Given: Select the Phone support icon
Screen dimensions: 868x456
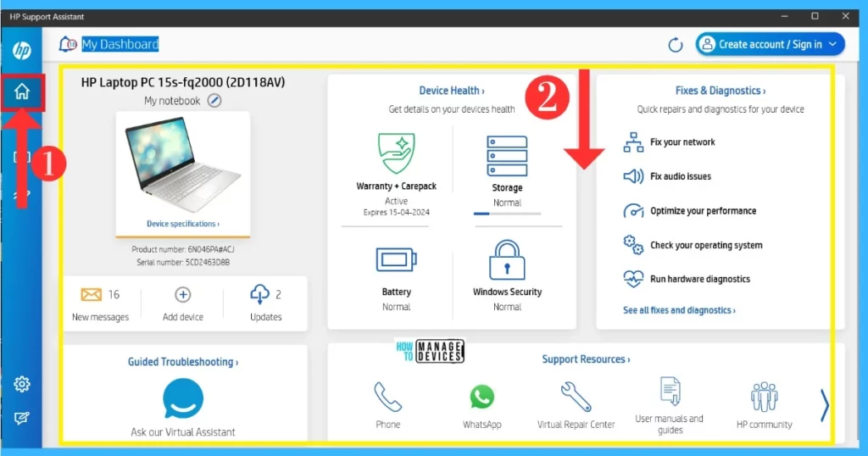Looking at the screenshot, I should click(387, 397).
